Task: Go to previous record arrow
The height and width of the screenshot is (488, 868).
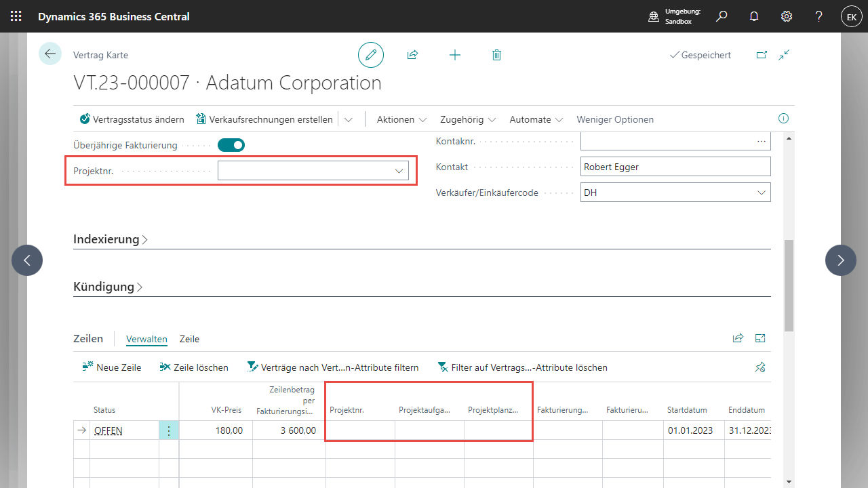Action: (x=27, y=260)
